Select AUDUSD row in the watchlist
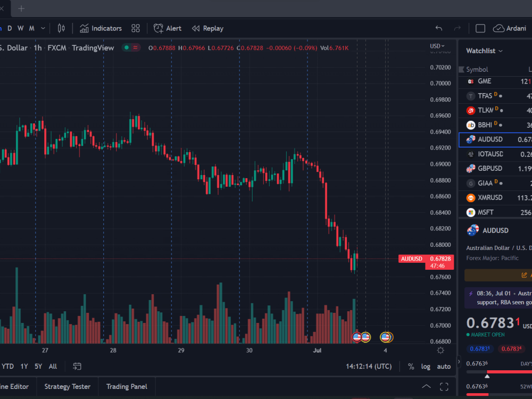Viewport: 532px width, 399px height. click(x=495, y=139)
